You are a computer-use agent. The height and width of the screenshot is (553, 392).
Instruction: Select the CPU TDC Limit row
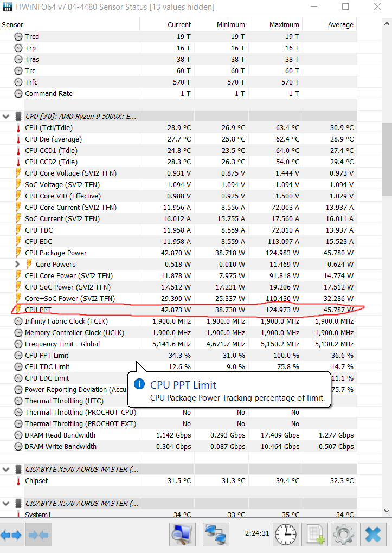point(178,367)
